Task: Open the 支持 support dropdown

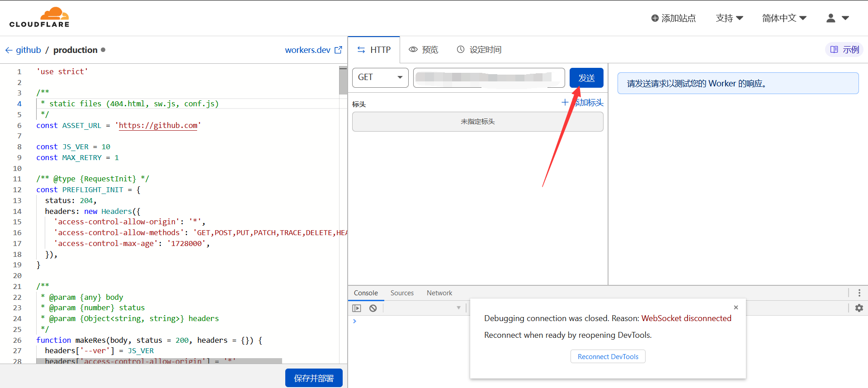Action: tap(729, 18)
